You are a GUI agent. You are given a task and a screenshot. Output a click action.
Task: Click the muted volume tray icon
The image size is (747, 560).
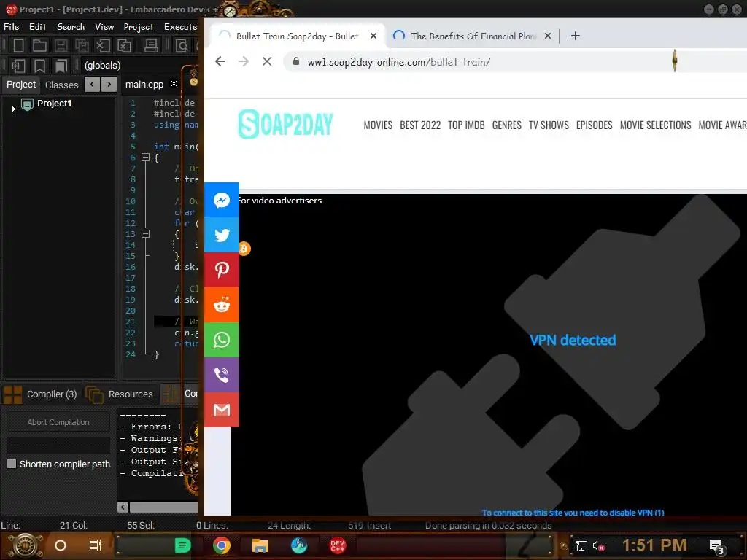point(598,545)
